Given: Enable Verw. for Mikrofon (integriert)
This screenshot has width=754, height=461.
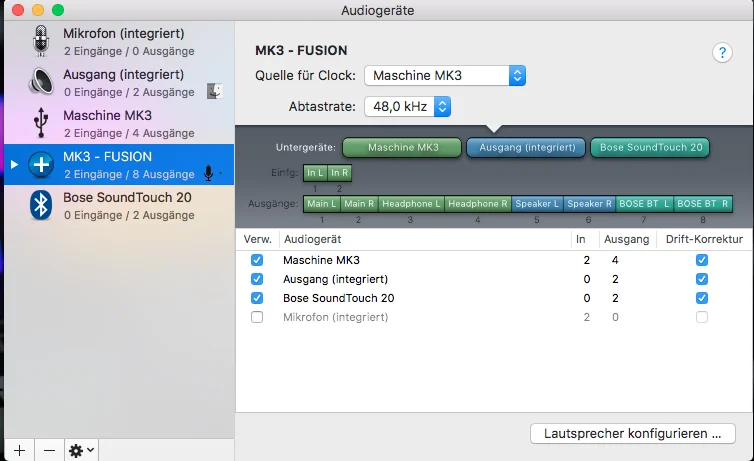Looking at the screenshot, I should [x=257, y=317].
